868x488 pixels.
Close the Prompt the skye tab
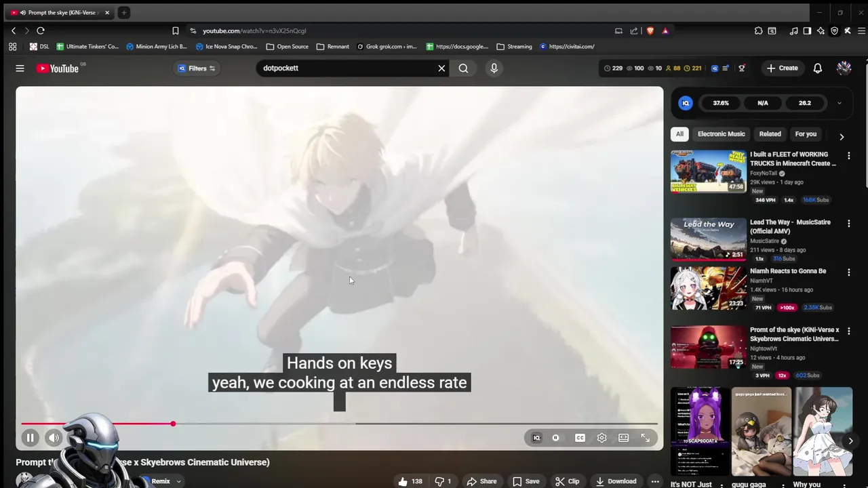[x=106, y=13]
